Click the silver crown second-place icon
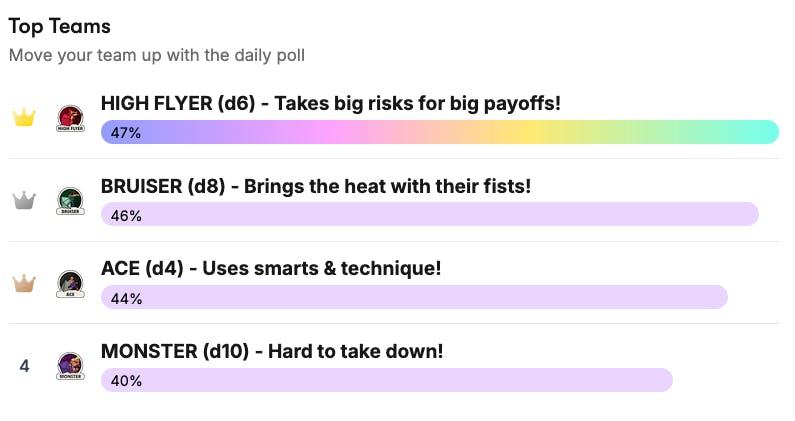The width and height of the screenshot is (795, 421). coord(24,201)
